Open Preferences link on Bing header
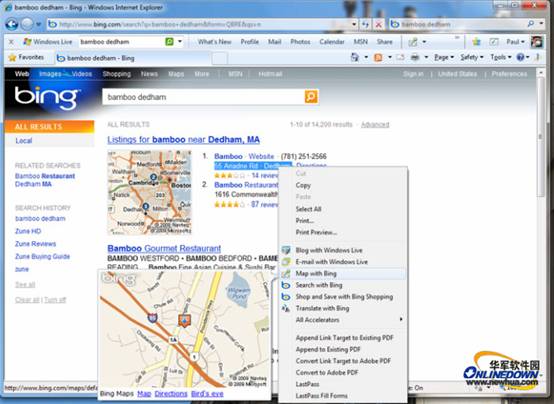This screenshot has height=404, width=554. point(509,74)
